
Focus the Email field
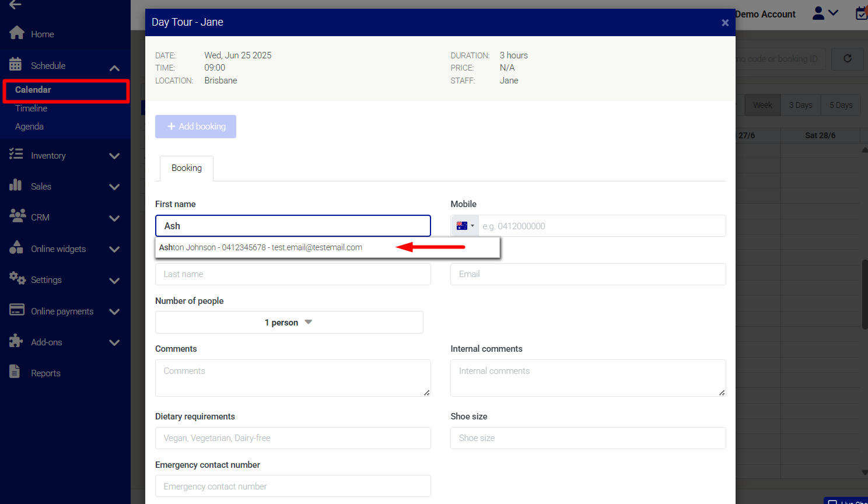pyautogui.click(x=588, y=274)
